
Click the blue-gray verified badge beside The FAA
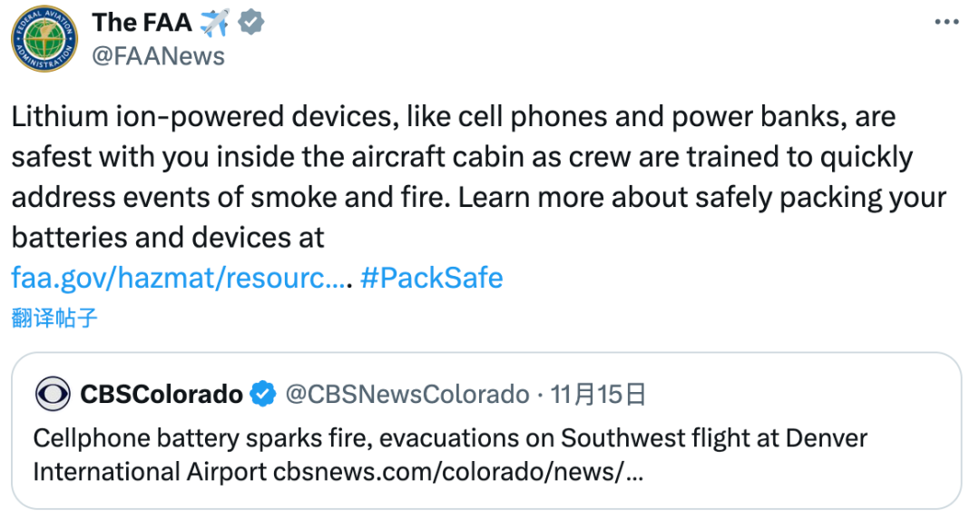pyautogui.click(x=251, y=23)
